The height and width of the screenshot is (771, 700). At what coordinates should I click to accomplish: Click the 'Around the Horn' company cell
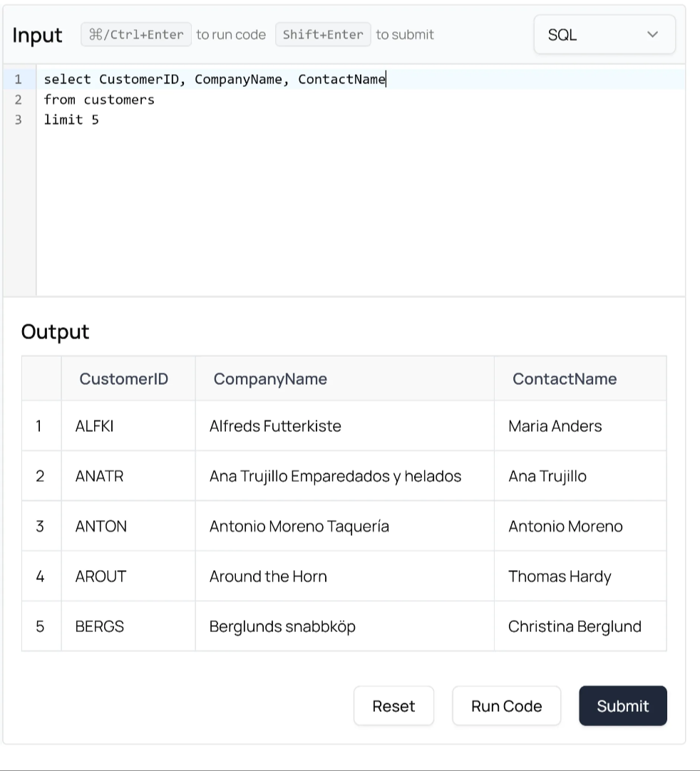click(268, 576)
